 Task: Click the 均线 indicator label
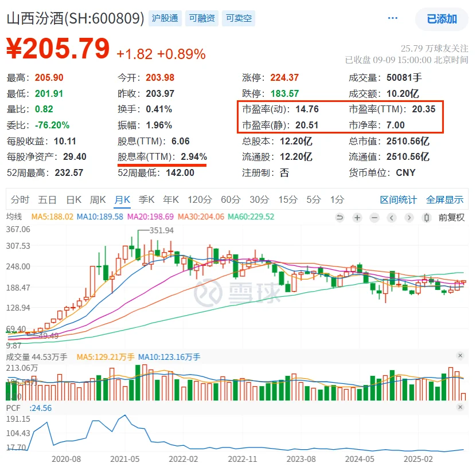pyautogui.click(x=14, y=217)
